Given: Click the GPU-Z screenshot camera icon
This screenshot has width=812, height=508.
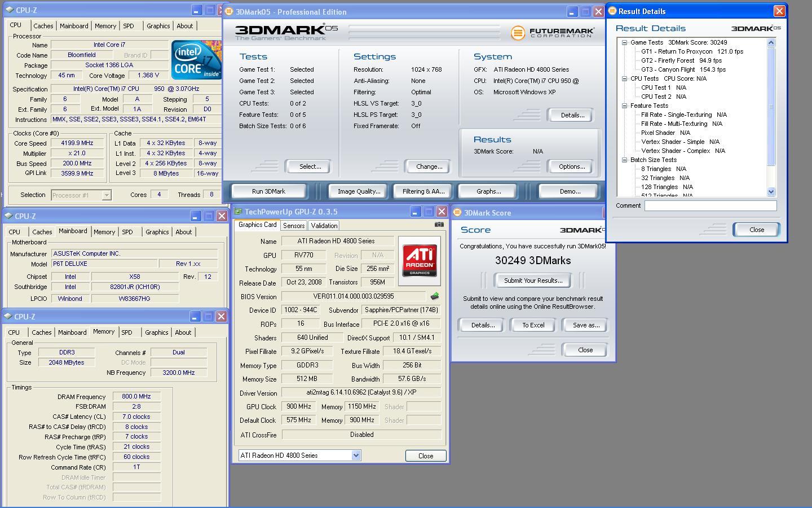Looking at the screenshot, I should [x=439, y=225].
